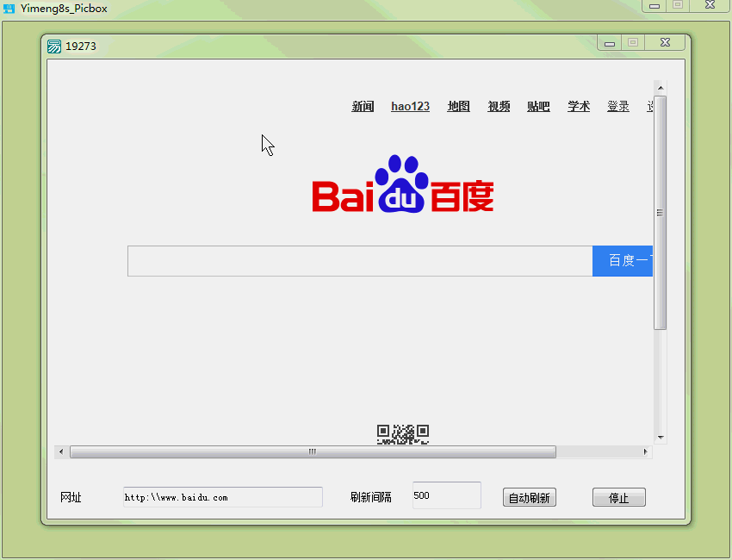732x560 pixels.
Task: Click the 登录 login link
Action: pyautogui.click(x=617, y=106)
